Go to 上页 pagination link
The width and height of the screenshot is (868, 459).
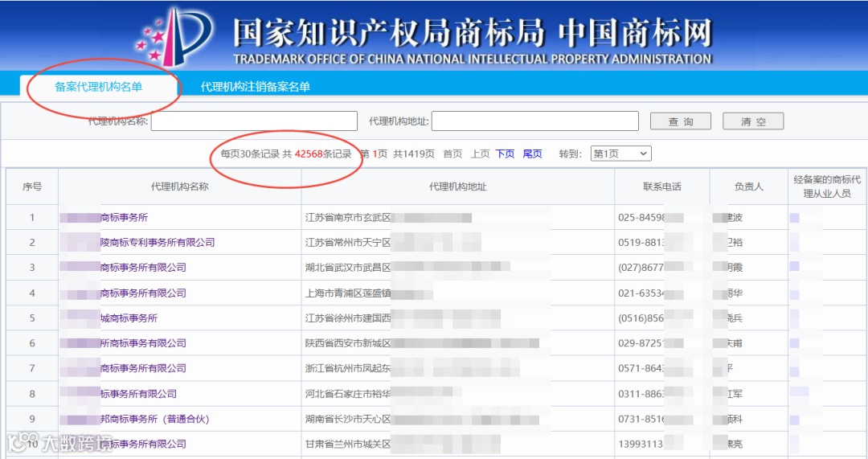(480, 154)
